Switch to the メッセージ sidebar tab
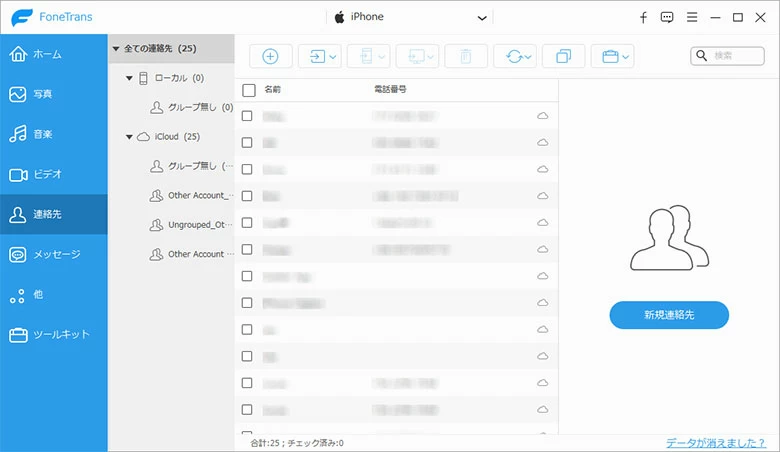Screen dimensions: 780x452 click(x=54, y=254)
